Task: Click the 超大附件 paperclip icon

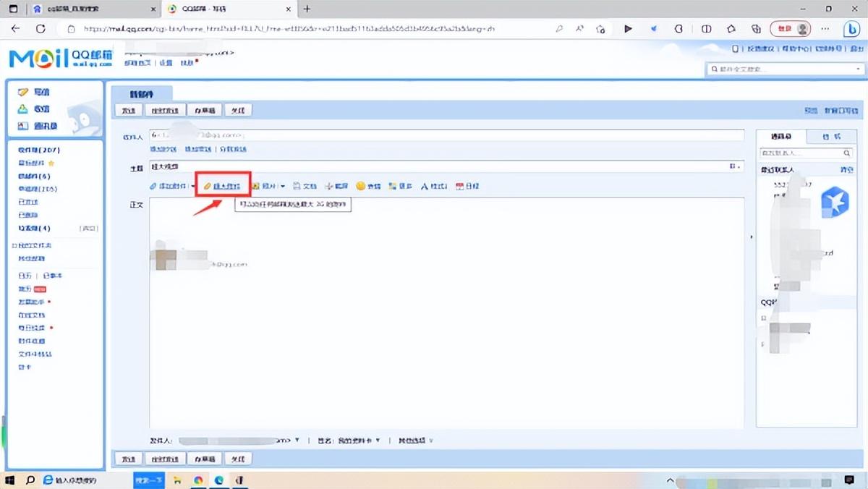Action: click(207, 187)
